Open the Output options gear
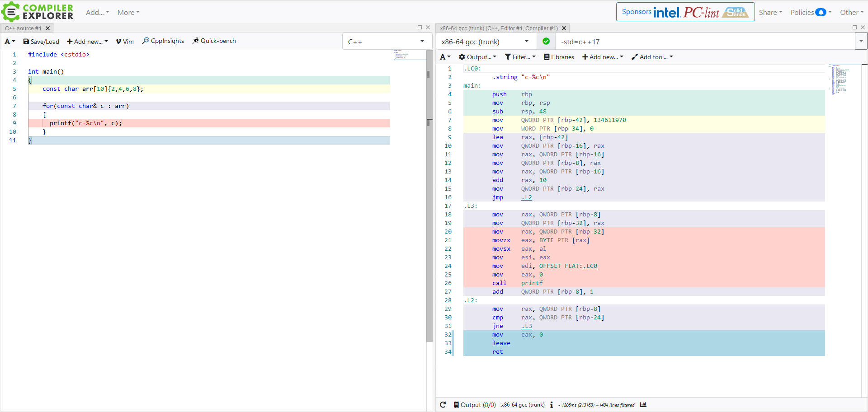This screenshot has width=868, height=412. coord(477,57)
